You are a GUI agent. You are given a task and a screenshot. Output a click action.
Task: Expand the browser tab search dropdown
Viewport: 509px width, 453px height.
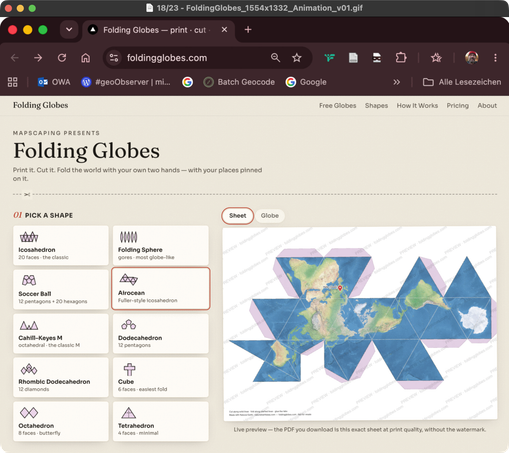[x=69, y=30]
